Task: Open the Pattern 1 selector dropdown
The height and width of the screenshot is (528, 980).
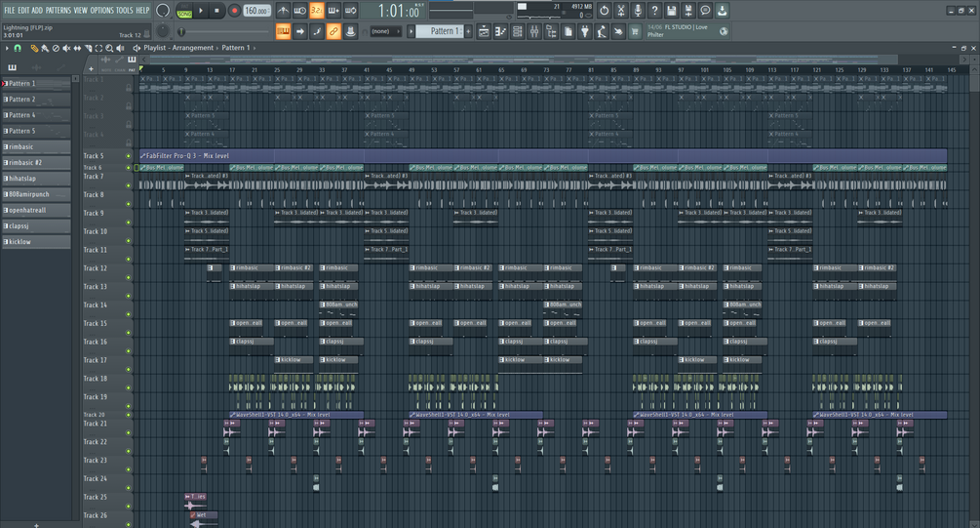Action: point(440,31)
